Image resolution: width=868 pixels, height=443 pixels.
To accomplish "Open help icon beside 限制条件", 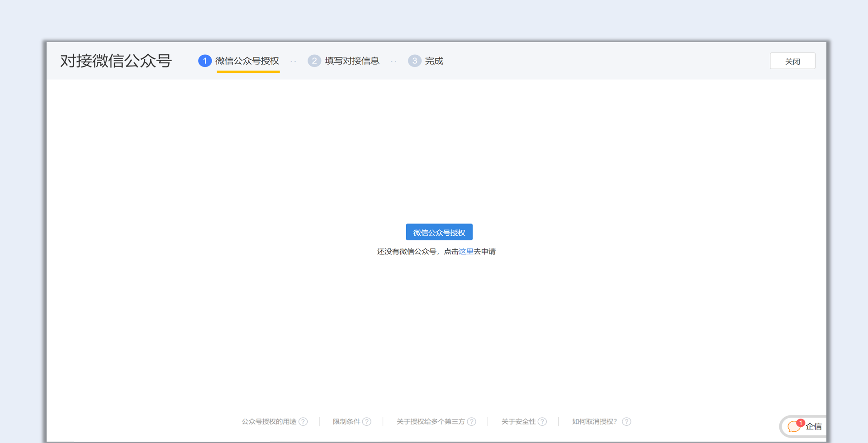I will [367, 421].
